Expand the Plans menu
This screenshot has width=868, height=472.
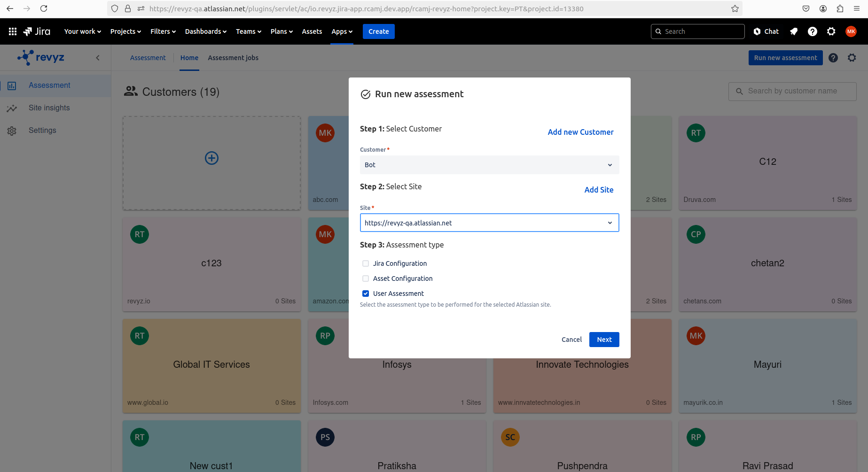click(282, 31)
